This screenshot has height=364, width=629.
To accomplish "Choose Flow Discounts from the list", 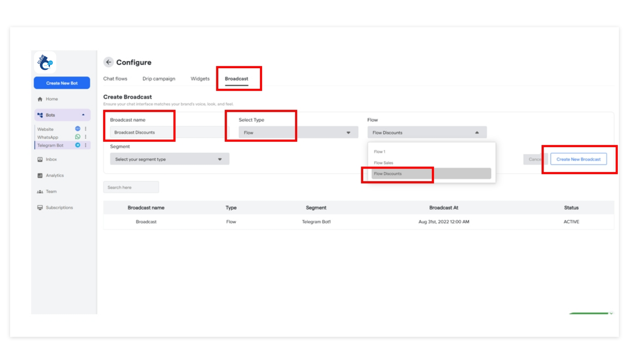I will 431,174.
